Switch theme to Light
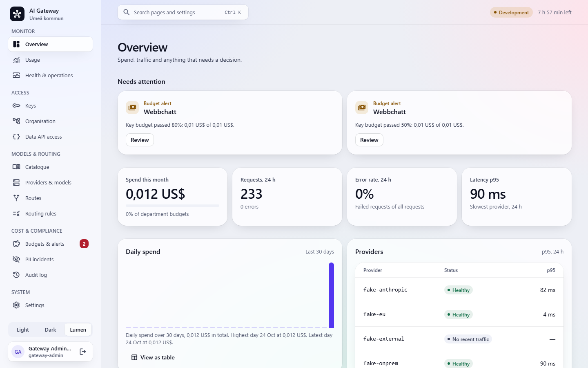The width and height of the screenshot is (588, 368). tap(23, 330)
